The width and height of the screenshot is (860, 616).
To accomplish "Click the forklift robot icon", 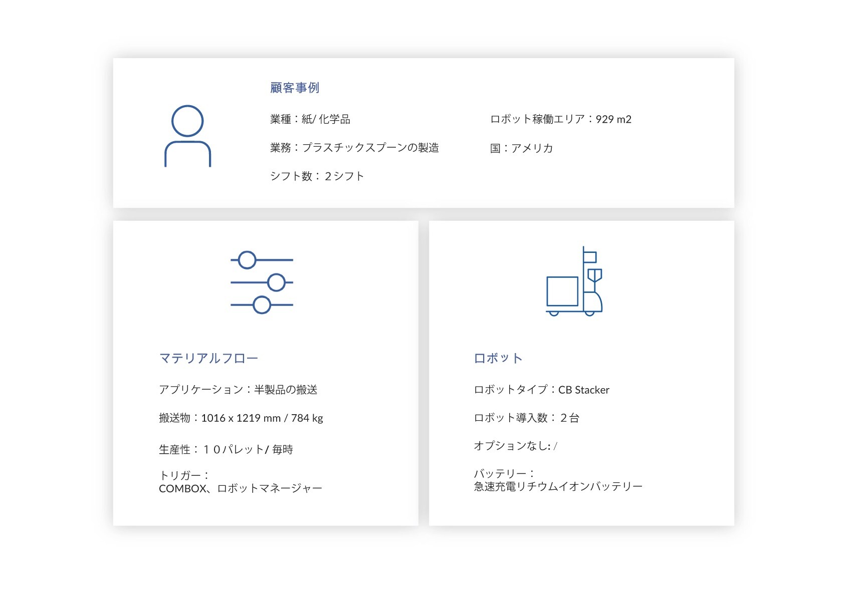I will [574, 281].
